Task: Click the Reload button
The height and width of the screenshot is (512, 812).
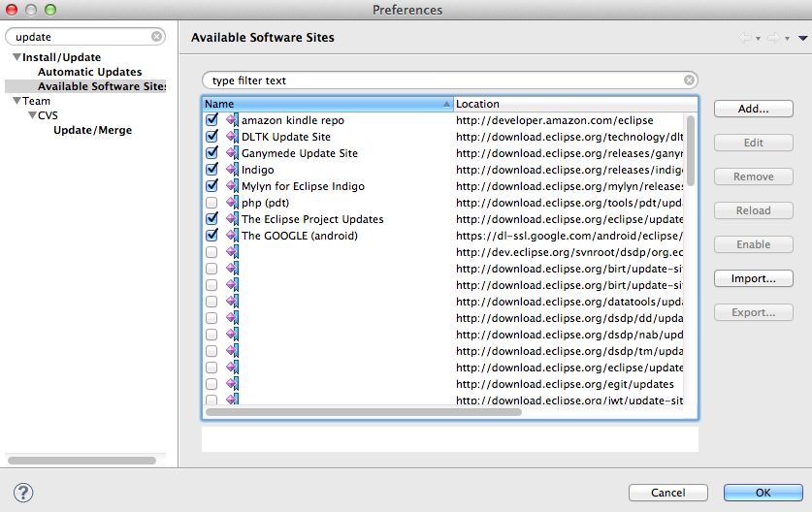Action: [x=754, y=210]
